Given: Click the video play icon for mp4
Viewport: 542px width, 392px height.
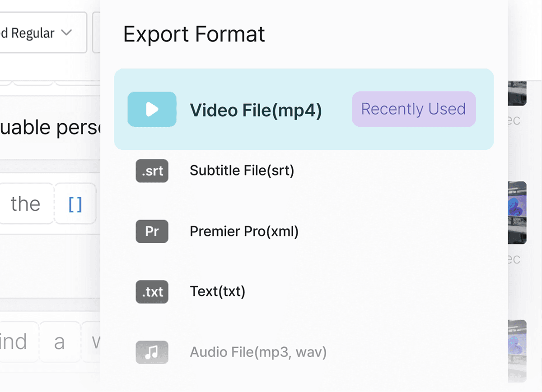Looking at the screenshot, I should pos(152,109).
